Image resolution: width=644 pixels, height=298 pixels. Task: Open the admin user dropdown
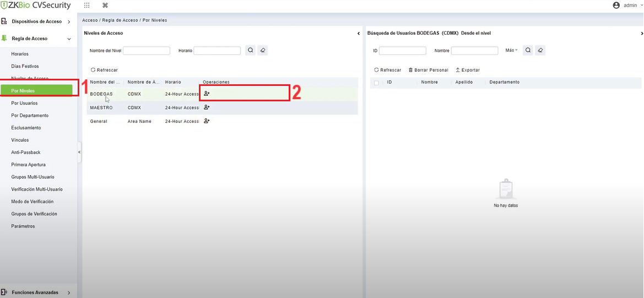(627, 6)
